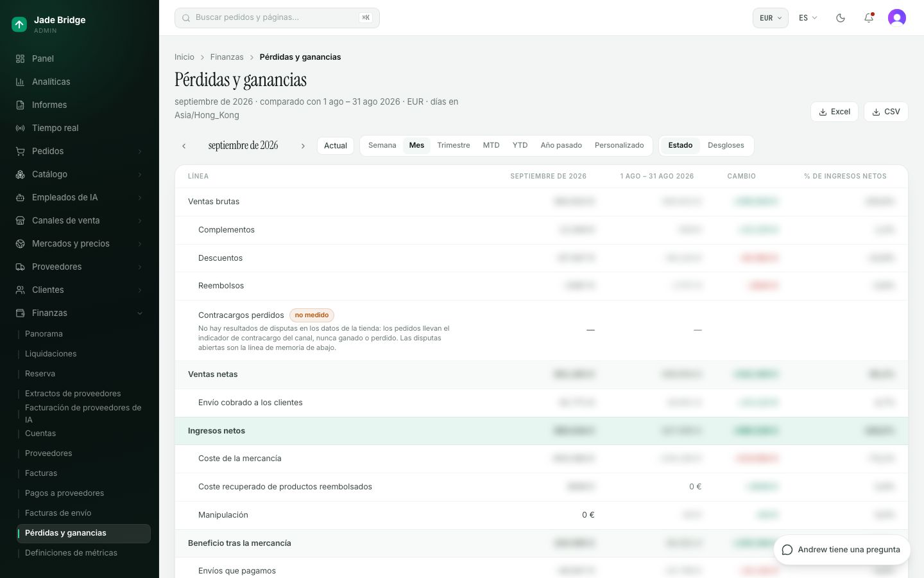924x578 pixels.
Task: Follow the Inicio breadcrumb link
Action: (x=184, y=57)
